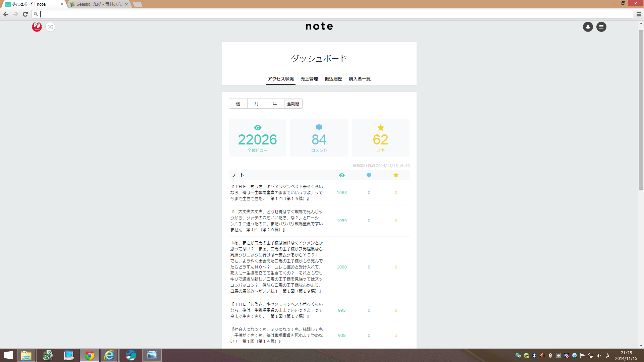Screen dimensions: 644x362
Task: Switch to 振込履歴 transfer history tab
Action: coord(333,79)
